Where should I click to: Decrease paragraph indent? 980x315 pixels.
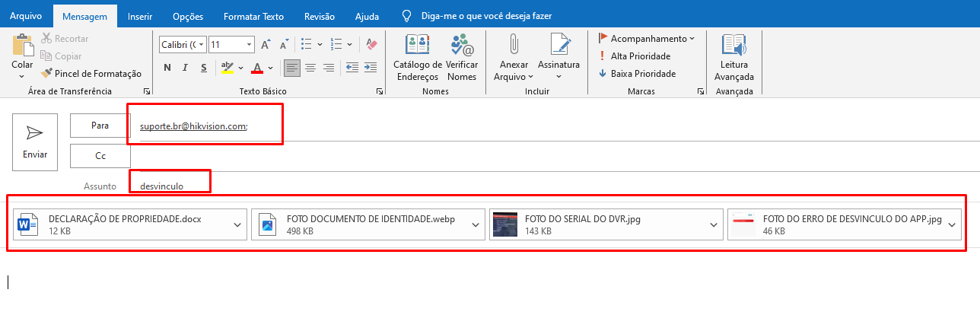352,68
